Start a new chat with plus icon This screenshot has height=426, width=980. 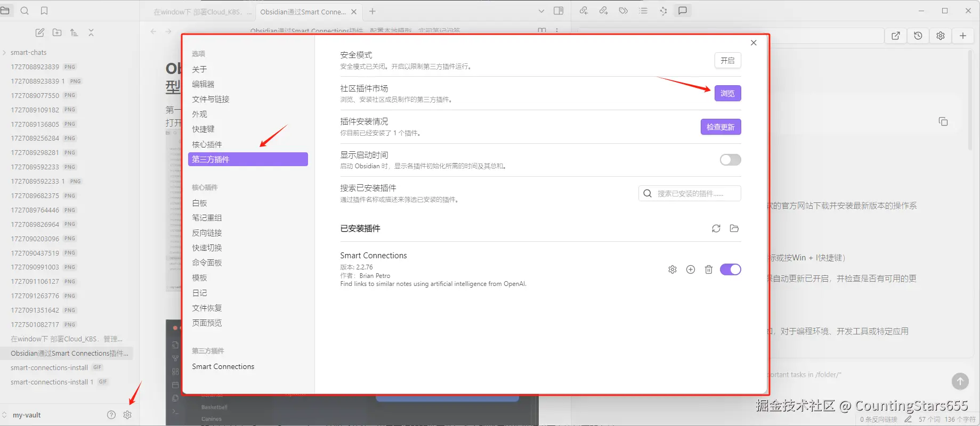963,36
